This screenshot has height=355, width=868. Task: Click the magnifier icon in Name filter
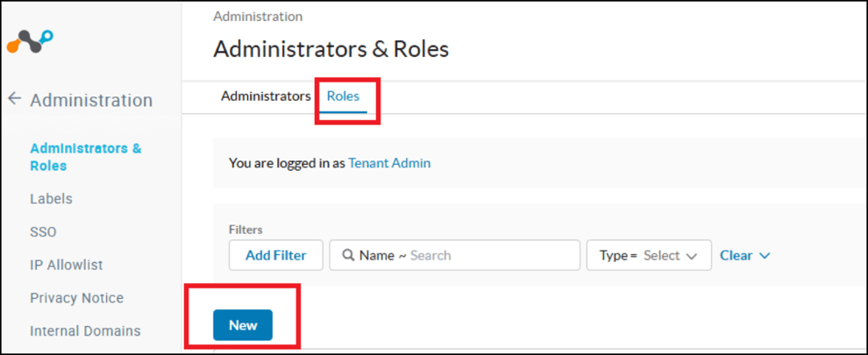tap(348, 255)
